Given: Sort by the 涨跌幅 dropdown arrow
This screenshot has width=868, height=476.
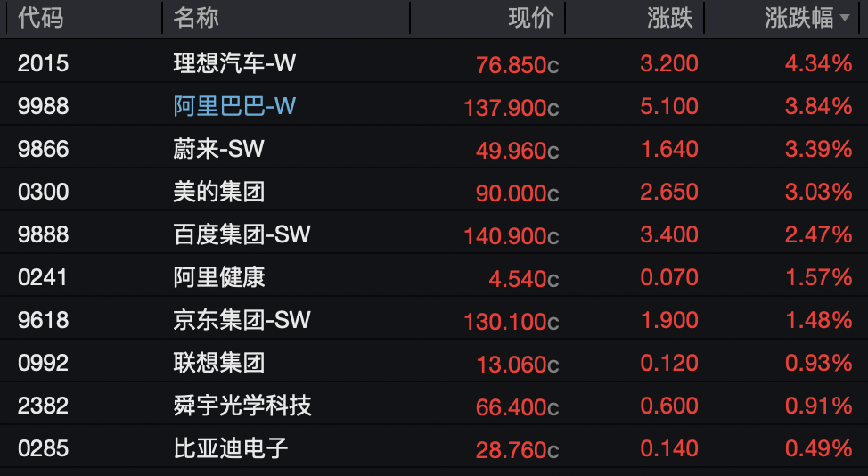Looking at the screenshot, I should point(845,18).
